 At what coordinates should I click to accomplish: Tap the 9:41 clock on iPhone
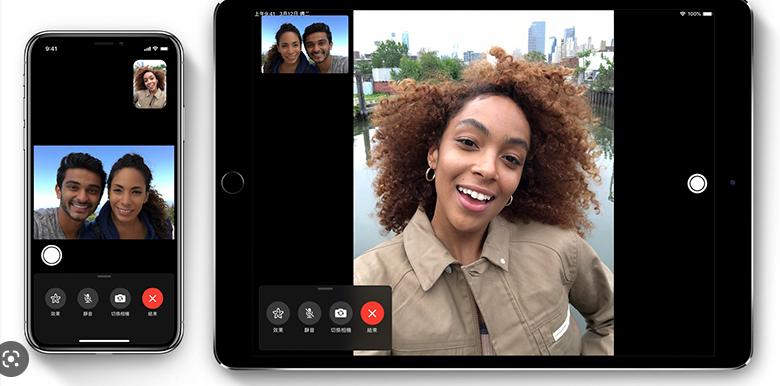51,49
